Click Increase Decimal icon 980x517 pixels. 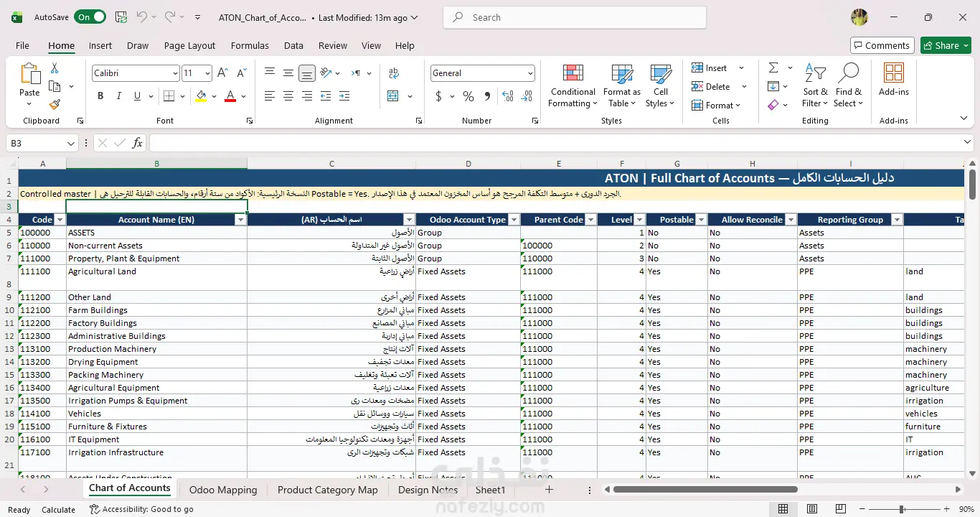pos(508,96)
